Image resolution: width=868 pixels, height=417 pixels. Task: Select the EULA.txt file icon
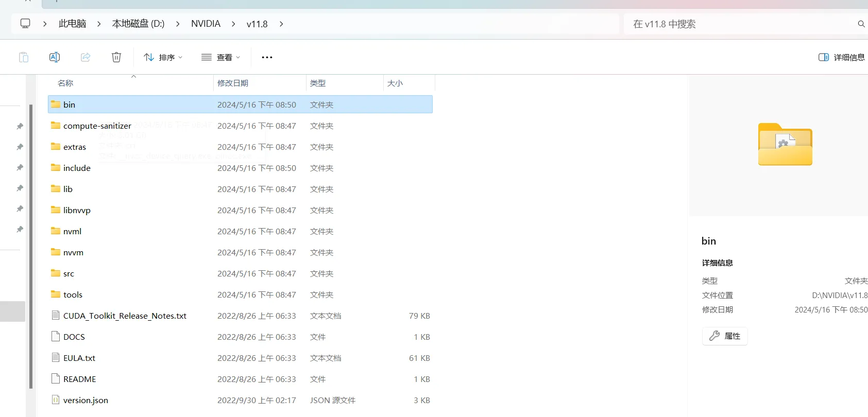[x=56, y=357]
